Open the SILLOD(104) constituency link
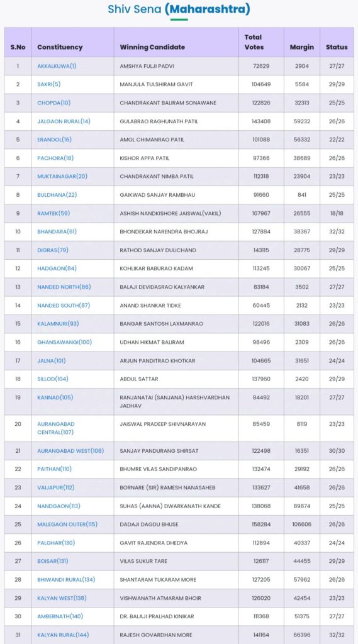The image size is (358, 644). coord(53,379)
